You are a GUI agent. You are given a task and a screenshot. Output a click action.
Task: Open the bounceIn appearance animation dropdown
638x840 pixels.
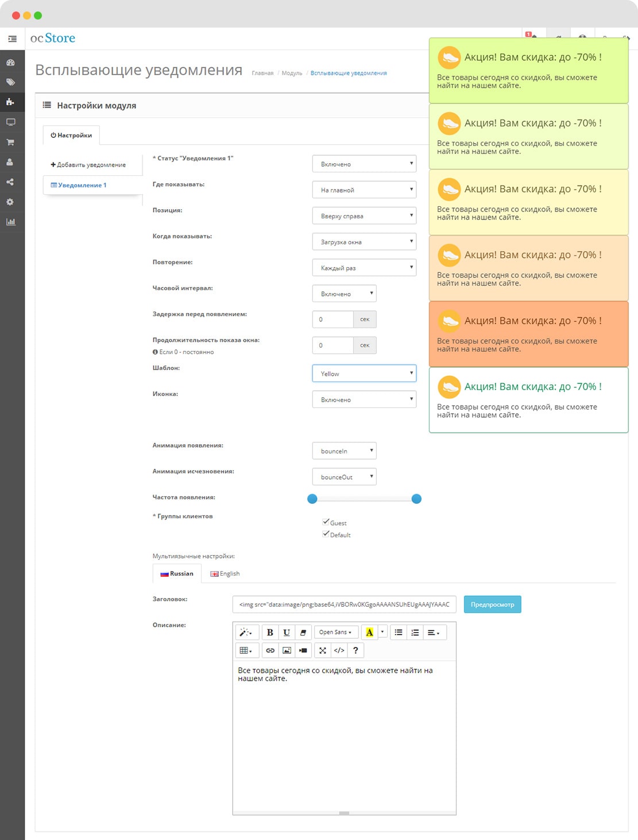(x=344, y=451)
